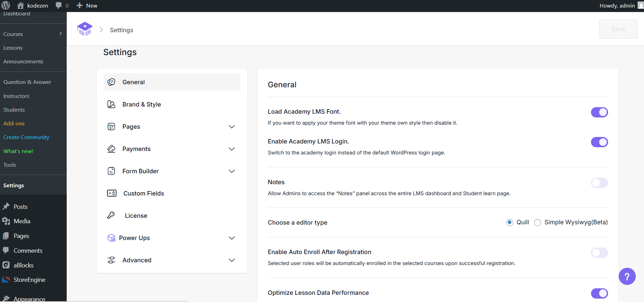
Task: Open the Custom Fields tab
Action: pyautogui.click(x=172, y=193)
